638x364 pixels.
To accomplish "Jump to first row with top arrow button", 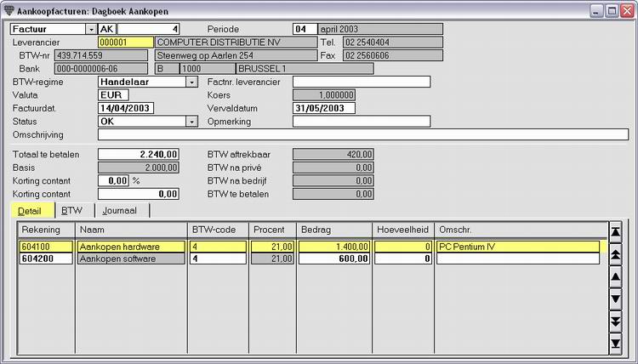I will [616, 232].
